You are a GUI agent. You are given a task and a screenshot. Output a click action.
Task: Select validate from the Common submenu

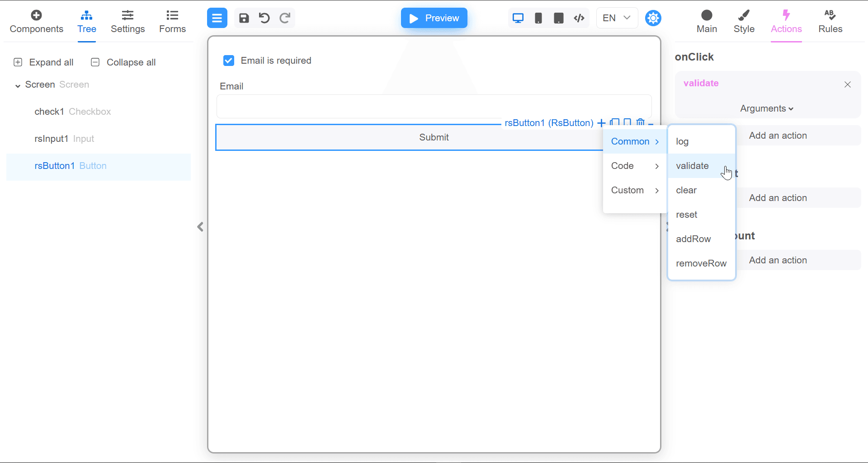[692, 166]
